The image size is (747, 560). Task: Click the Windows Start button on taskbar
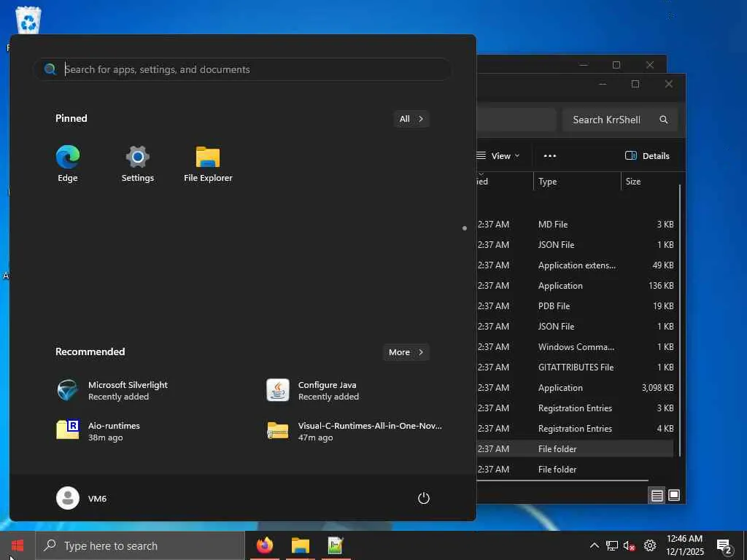tap(18, 545)
